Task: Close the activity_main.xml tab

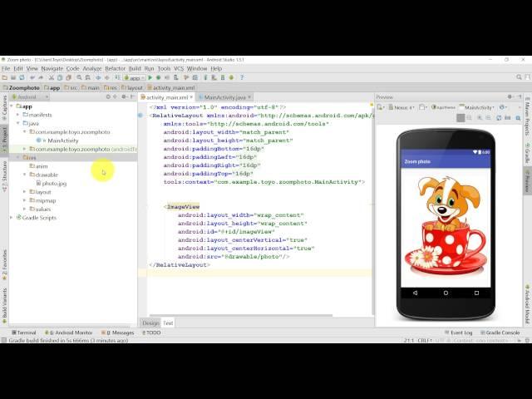Action: point(191,97)
